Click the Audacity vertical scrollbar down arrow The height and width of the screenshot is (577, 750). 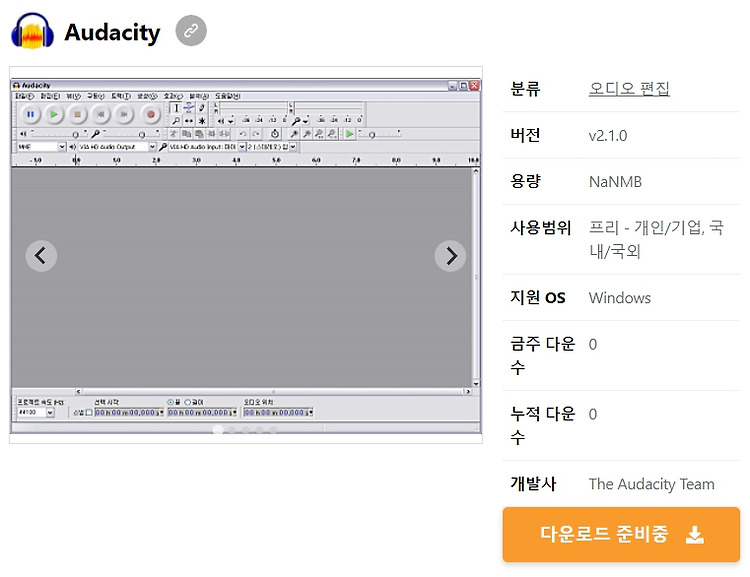click(476, 384)
